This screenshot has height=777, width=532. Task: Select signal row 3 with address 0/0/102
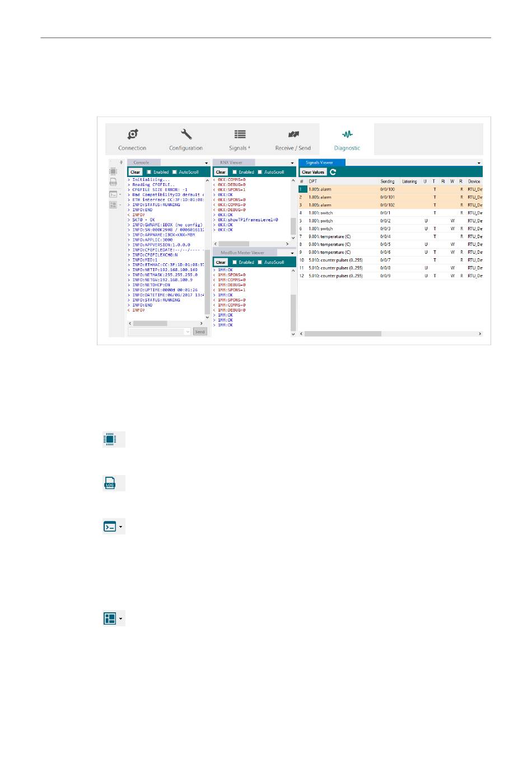[390, 205]
